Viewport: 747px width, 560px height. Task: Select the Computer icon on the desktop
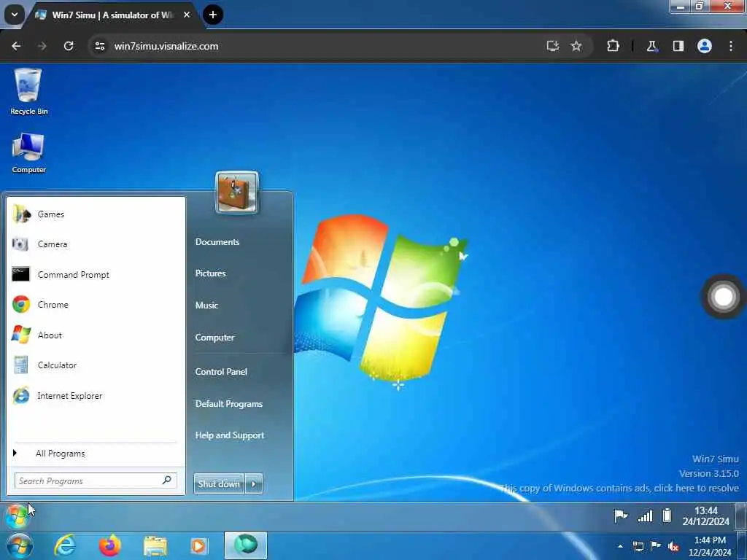[28, 152]
